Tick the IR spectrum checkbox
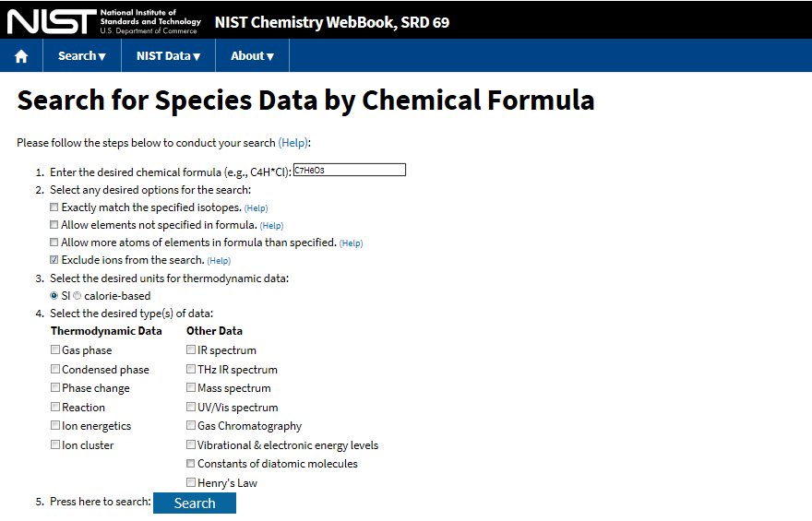This screenshot has width=812, height=521. tap(191, 349)
